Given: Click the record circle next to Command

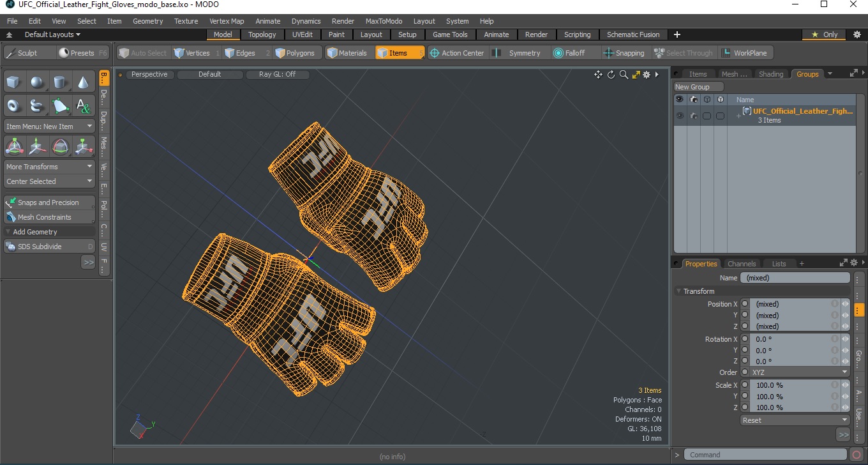Looking at the screenshot, I should click(x=857, y=455).
